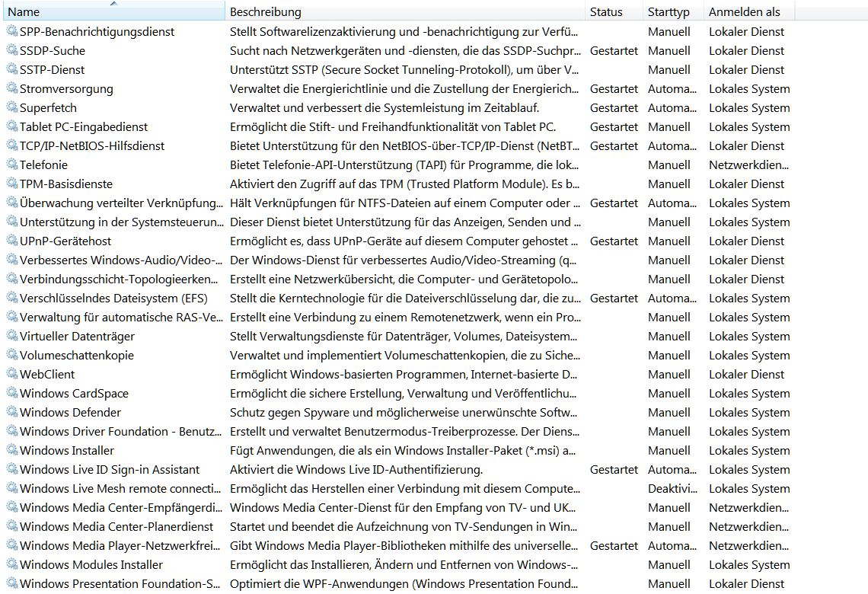The height and width of the screenshot is (594, 868).
Task: Select the Superfetch service name
Action: click(48, 108)
